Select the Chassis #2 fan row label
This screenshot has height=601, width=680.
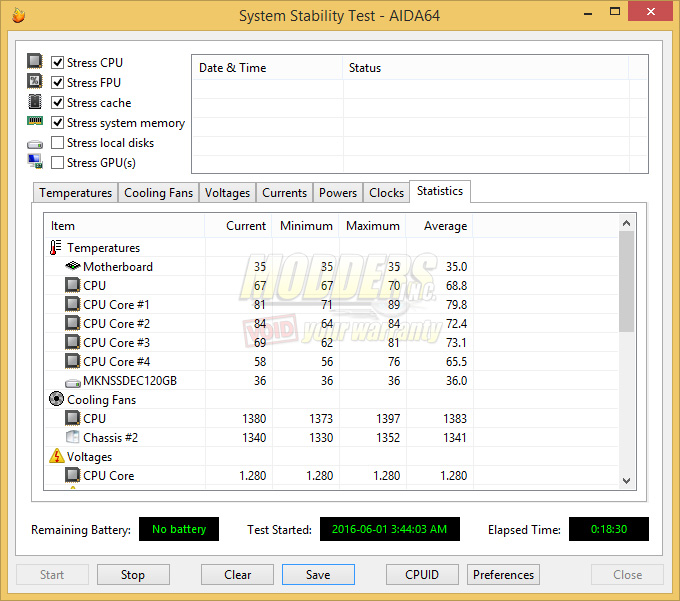click(111, 438)
